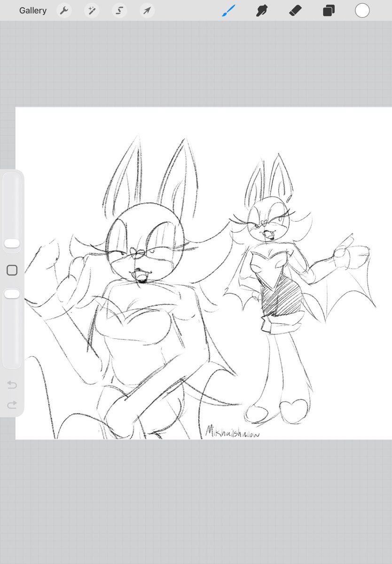Open the Gallery view
This screenshot has width=392, height=564.
click(33, 10)
